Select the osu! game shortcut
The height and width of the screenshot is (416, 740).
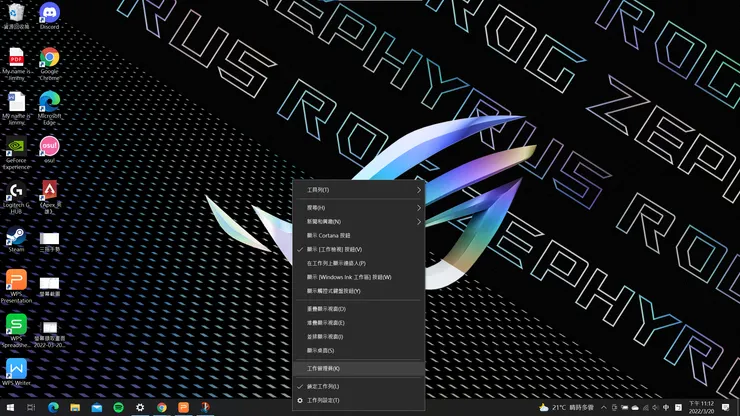pos(50,149)
